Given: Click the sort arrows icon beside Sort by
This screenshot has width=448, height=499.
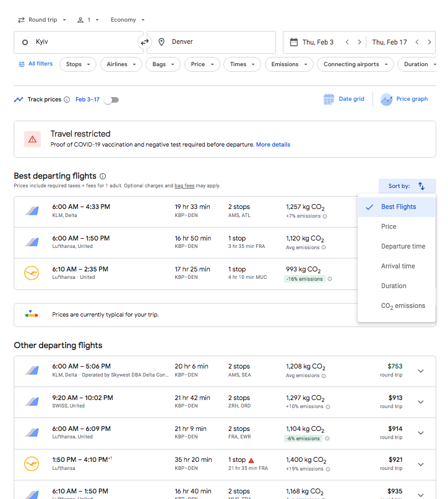Looking at the screenshot, I should [x=421, y=186].
